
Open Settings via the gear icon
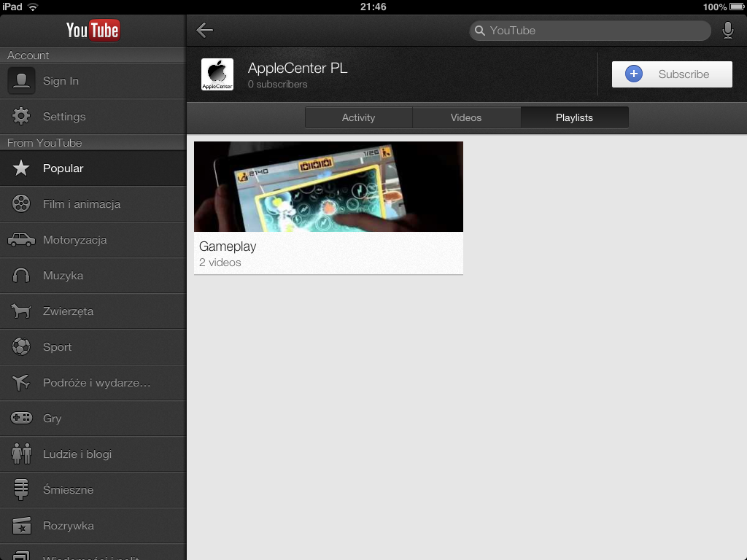tap(21, 117)
